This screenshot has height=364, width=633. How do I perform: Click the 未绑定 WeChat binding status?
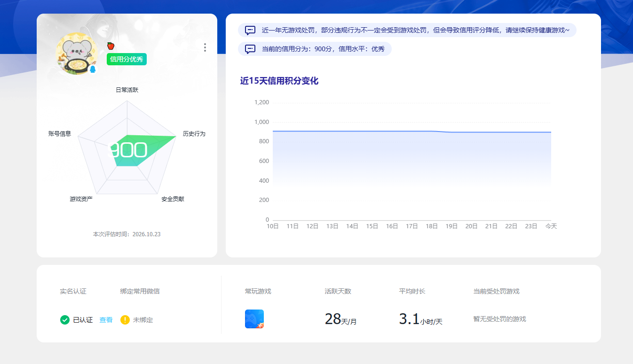pyautogui.click(x=143, y=320)
